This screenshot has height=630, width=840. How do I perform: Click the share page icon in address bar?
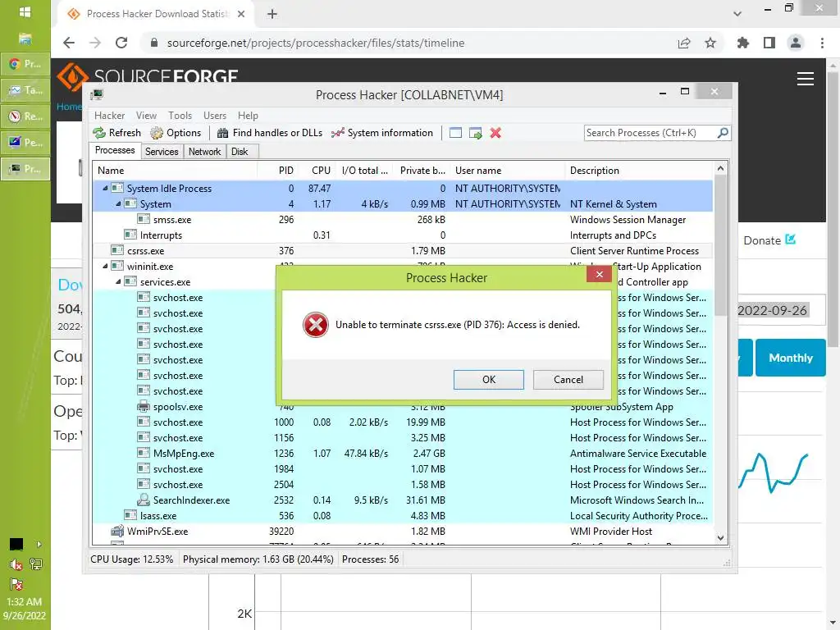click(x=684, y=43)
